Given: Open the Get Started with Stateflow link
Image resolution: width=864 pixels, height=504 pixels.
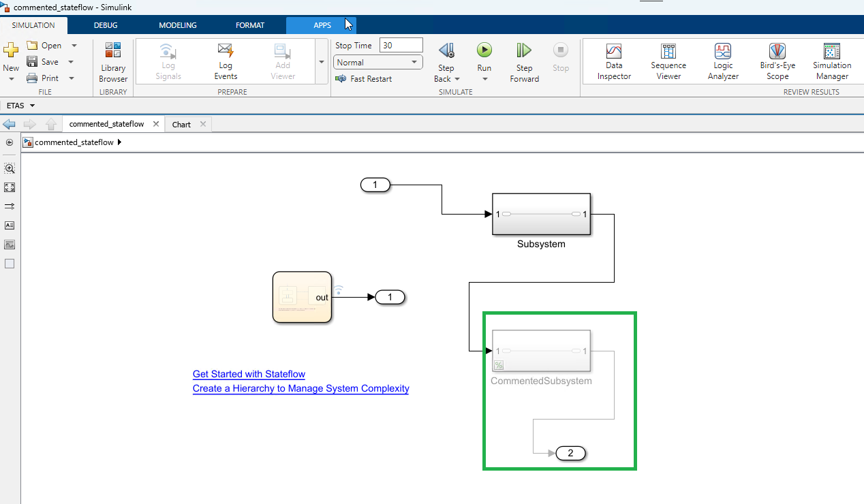Looking at the screenshot, I should [x=249, y=374].
